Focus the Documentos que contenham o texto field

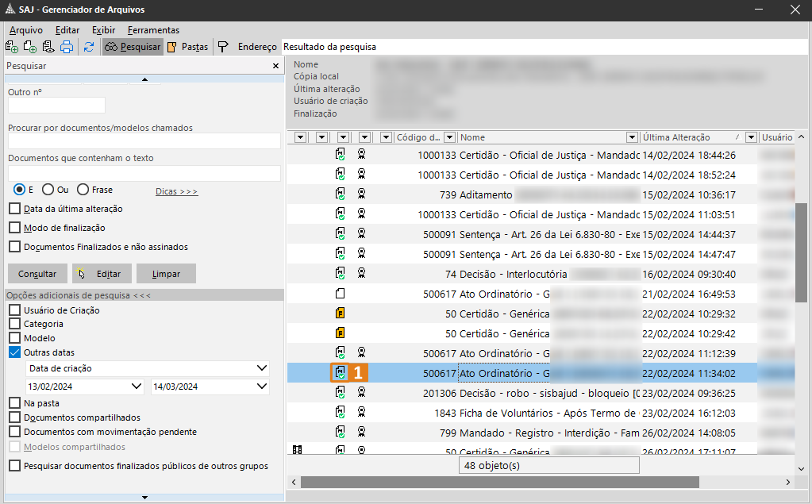click(x=144, y=173)
